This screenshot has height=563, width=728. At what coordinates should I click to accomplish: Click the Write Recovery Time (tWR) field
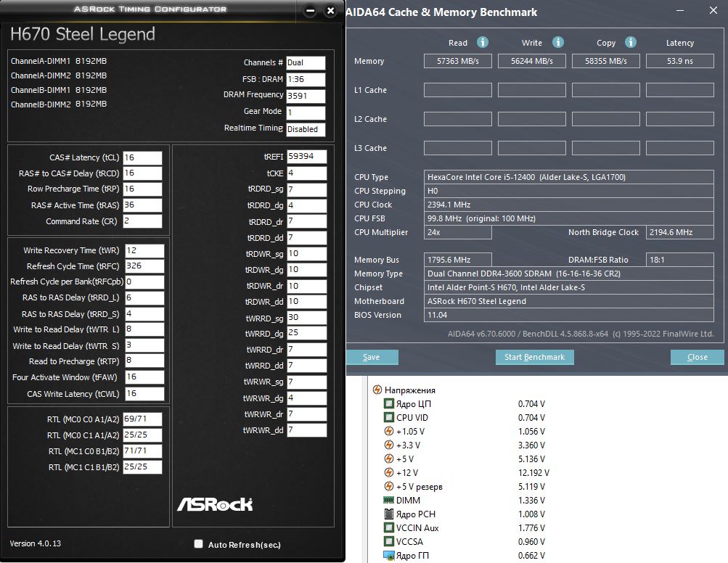click(x=144, y=250)
